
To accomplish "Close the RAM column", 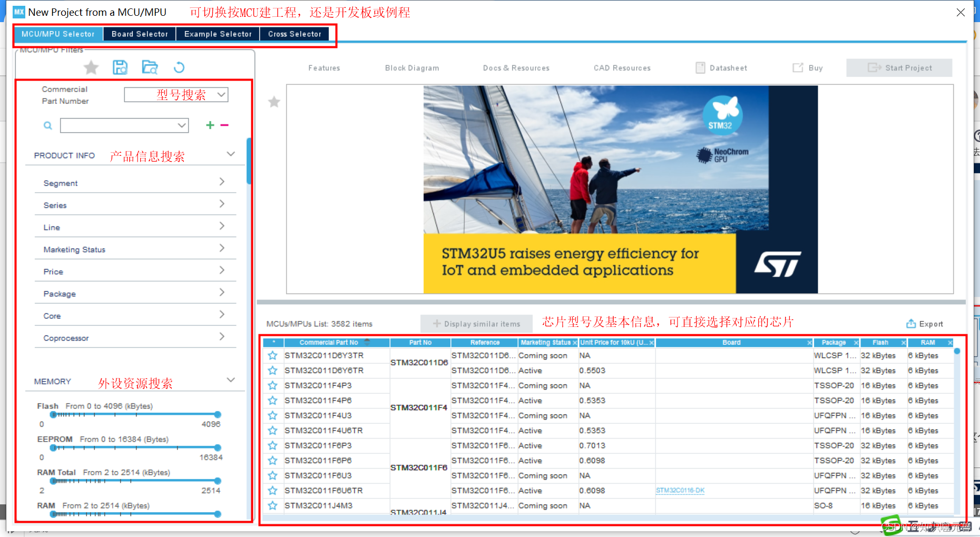I will pos(950,343).
